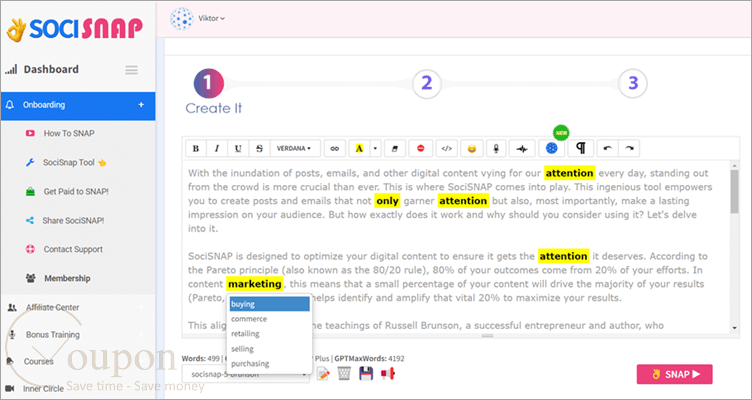Viewport: 752px width, 400px height.
Task: Click inside the editor text area
Action: [456, 247]
